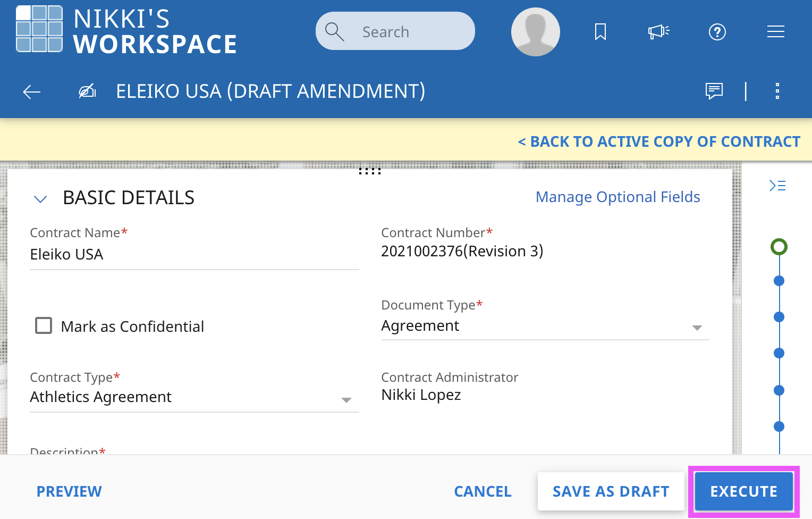Toggle the section navigation panel icon
The image size is (812, 519).
coord(777,186)
